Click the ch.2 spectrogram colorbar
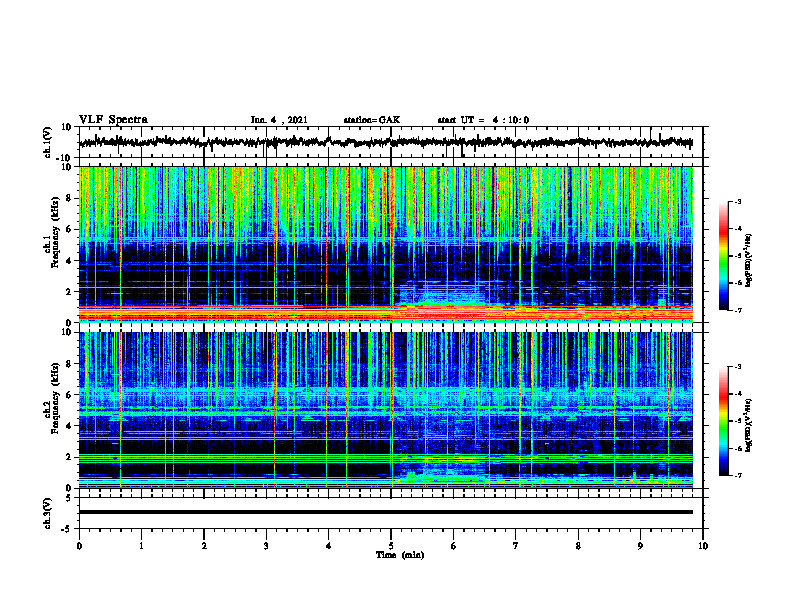The height and width of the screenshot is (612, 792). click(x=723, y=421)
